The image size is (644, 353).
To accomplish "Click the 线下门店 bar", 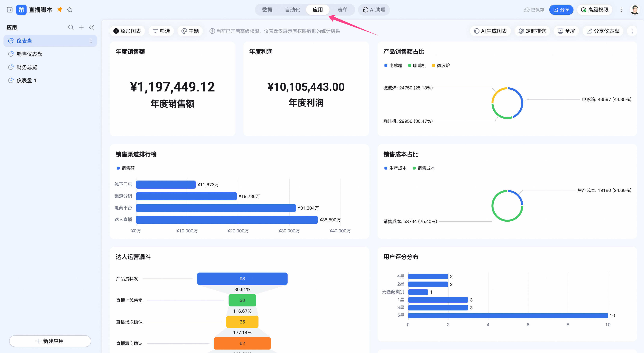I will coord(166,184).
